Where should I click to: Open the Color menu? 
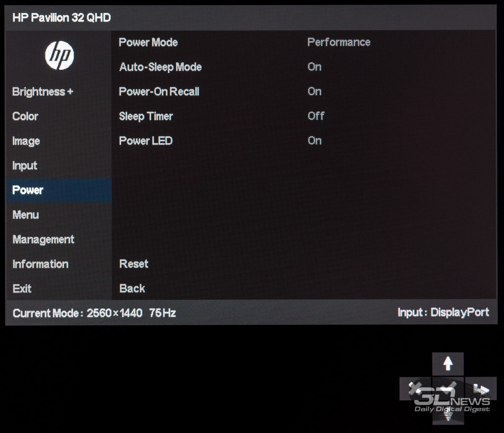(25, 116)
